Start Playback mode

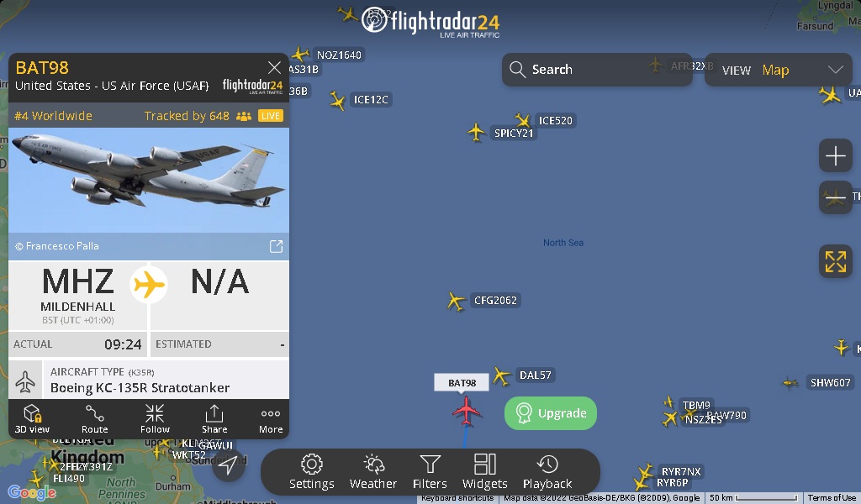coord(547,471)
